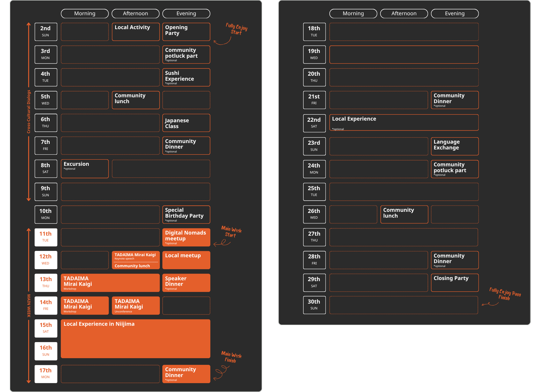
Task: Open the Opening Party event
Action: [186, 32]
